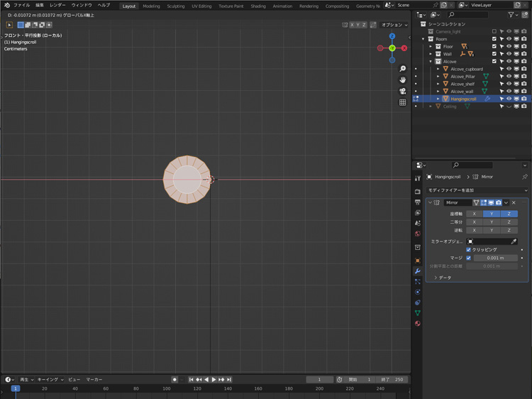Open the Material properties tab icon

418,324
